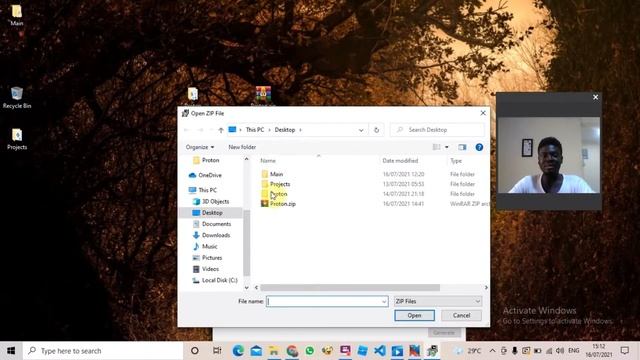This screenshot has width=640, height=360.
Task: Sort files by Name column header
Action: click(268, 161)
